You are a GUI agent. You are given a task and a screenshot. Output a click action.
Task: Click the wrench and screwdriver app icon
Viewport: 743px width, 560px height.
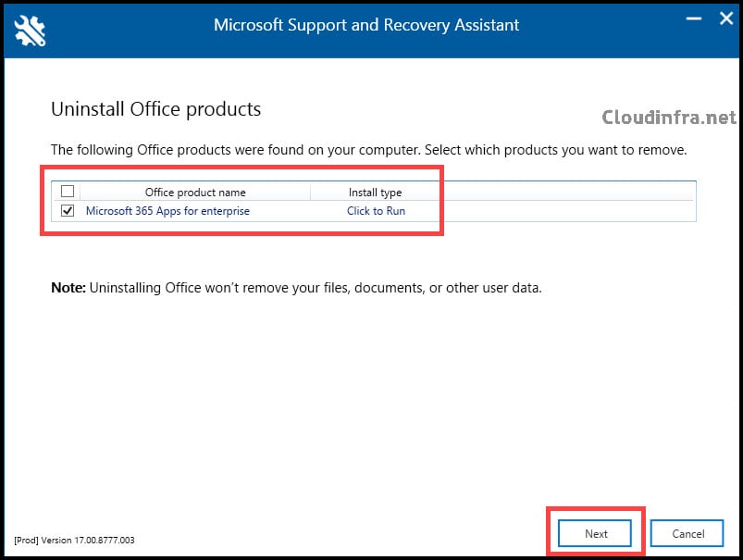(30, 31)
